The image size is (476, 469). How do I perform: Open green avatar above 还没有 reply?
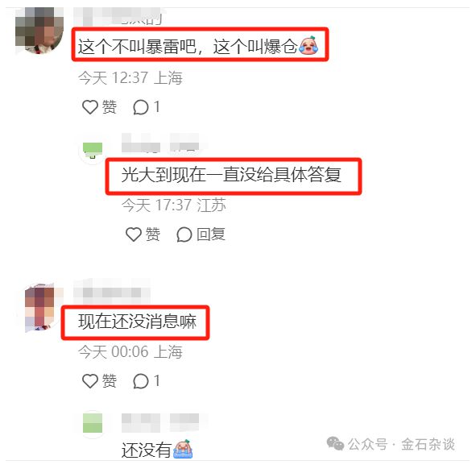(93, 423)
